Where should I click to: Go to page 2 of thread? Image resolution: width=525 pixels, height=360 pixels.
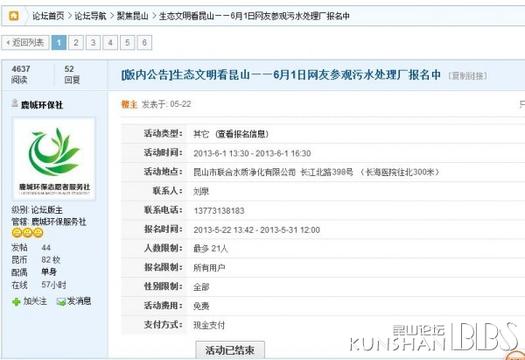[x=76, y=43]
